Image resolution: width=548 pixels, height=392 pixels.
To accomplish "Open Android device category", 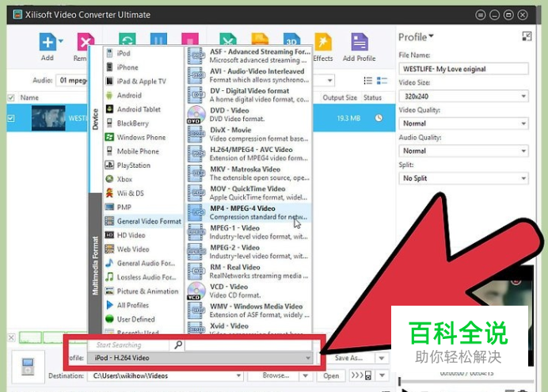I will pyautogui.click(x=143, y=95).
